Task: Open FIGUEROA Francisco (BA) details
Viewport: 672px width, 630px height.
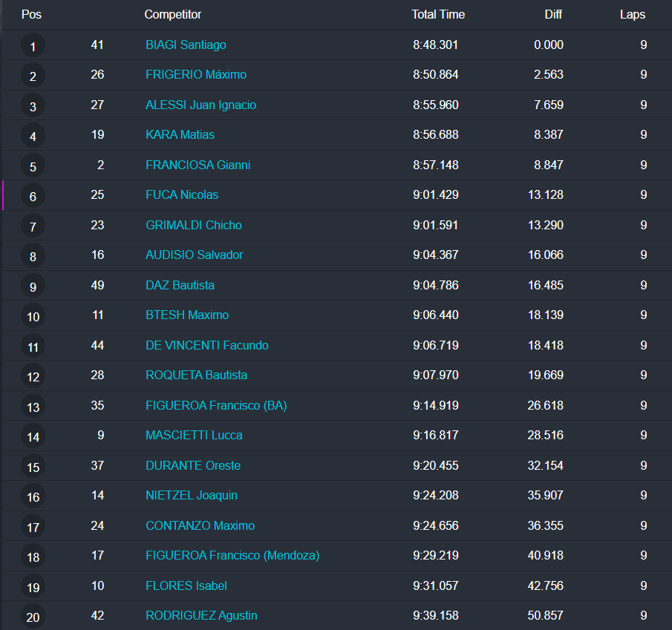Action: pyautogui.click(x=216, y=405)
